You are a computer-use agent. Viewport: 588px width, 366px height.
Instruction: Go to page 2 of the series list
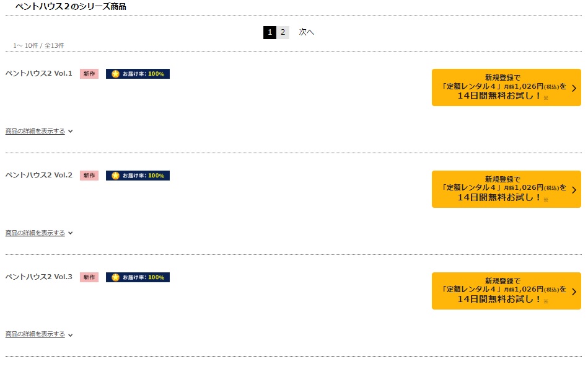(283, 32)
